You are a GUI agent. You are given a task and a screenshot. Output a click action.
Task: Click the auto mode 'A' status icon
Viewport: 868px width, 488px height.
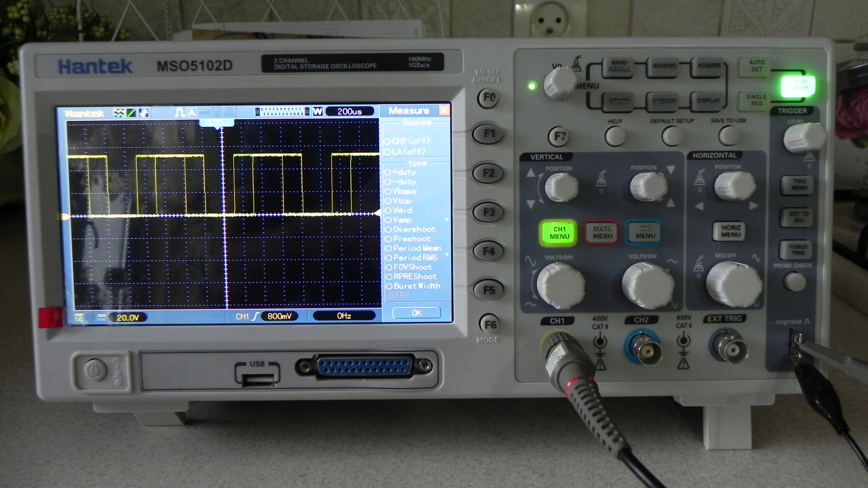tap(192, 113)
